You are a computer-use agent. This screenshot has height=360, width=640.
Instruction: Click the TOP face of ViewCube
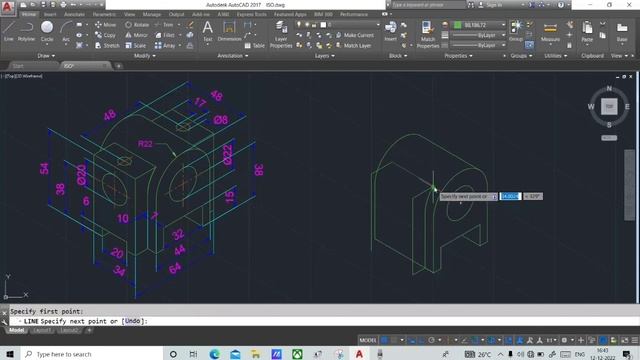point(609,107)
